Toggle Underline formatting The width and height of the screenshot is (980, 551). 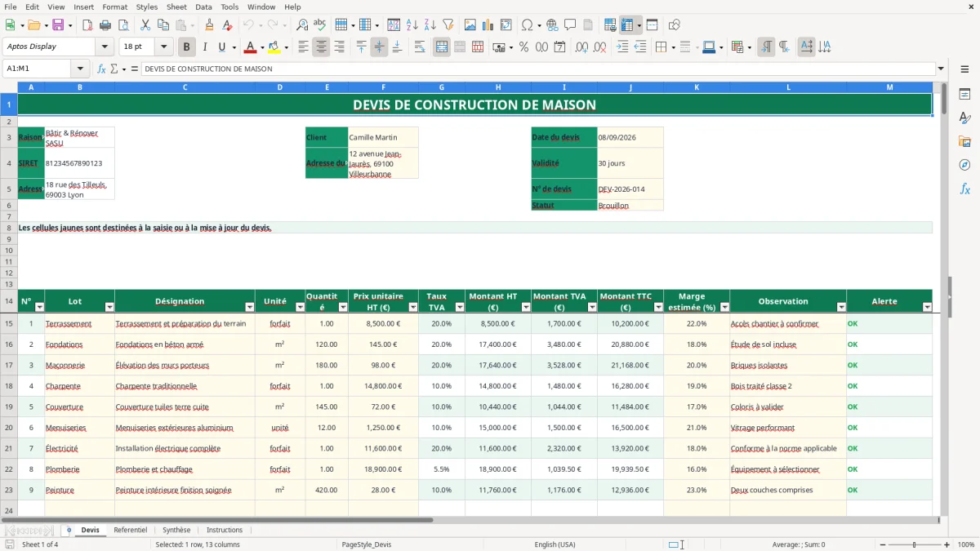tap(222, 47)
